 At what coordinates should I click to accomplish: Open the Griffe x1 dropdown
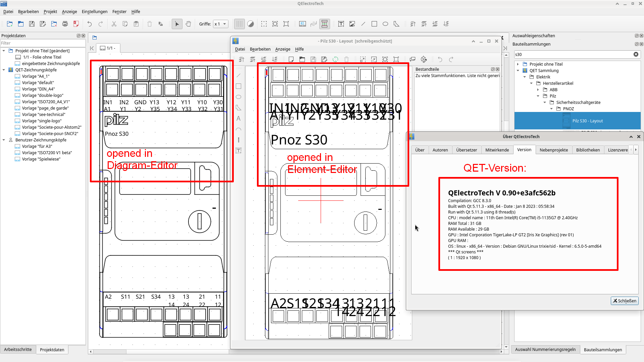[x=221, y=24]
